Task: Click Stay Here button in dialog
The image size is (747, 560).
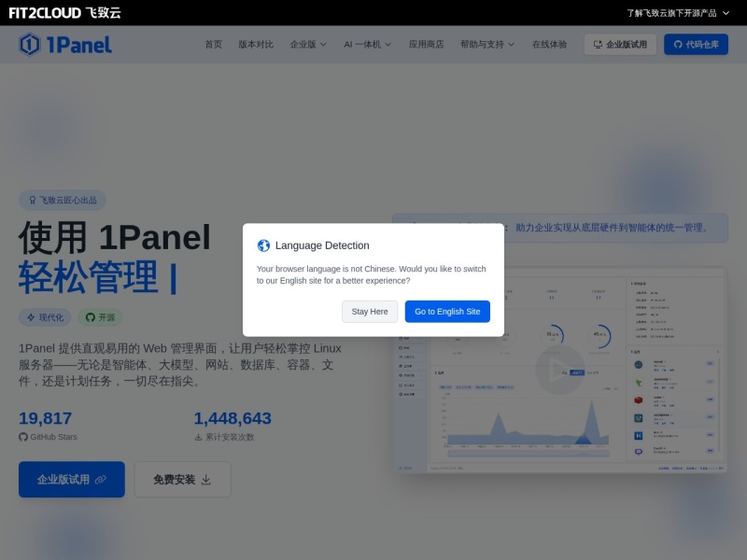Action: (370, 312)
